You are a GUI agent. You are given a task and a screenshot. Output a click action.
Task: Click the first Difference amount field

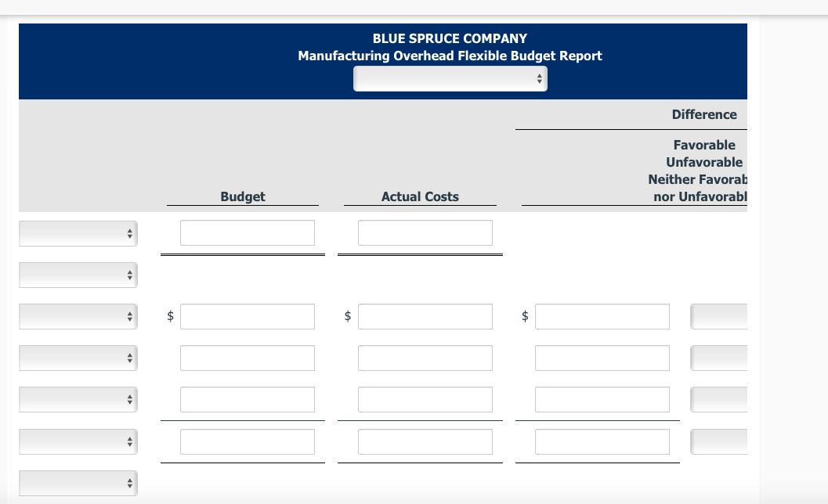tap(602, 316)
